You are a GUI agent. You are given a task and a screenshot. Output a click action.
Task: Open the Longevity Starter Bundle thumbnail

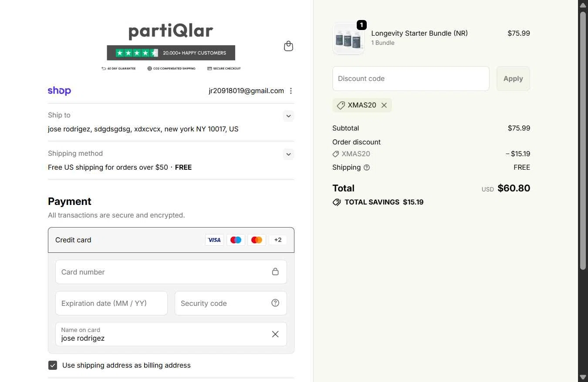[x=348, y=38]
